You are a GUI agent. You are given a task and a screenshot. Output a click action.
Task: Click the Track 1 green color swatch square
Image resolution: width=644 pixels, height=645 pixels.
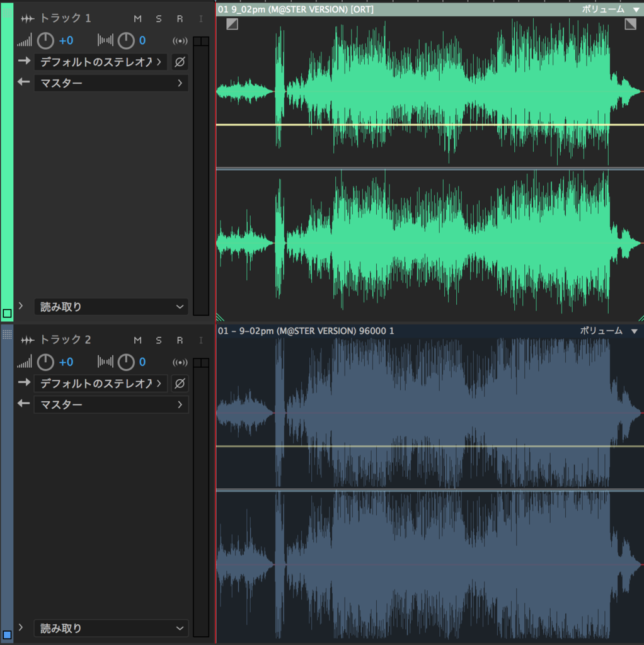point(7,314)
